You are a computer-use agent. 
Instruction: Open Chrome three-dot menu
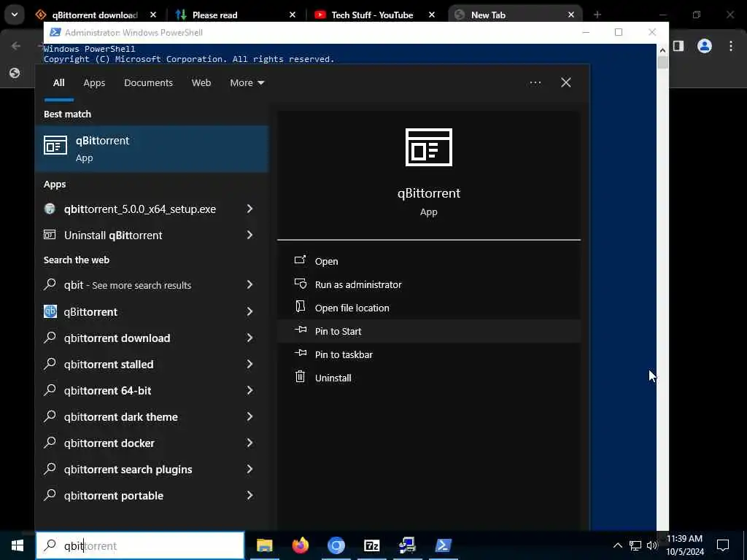pos(731,46)
